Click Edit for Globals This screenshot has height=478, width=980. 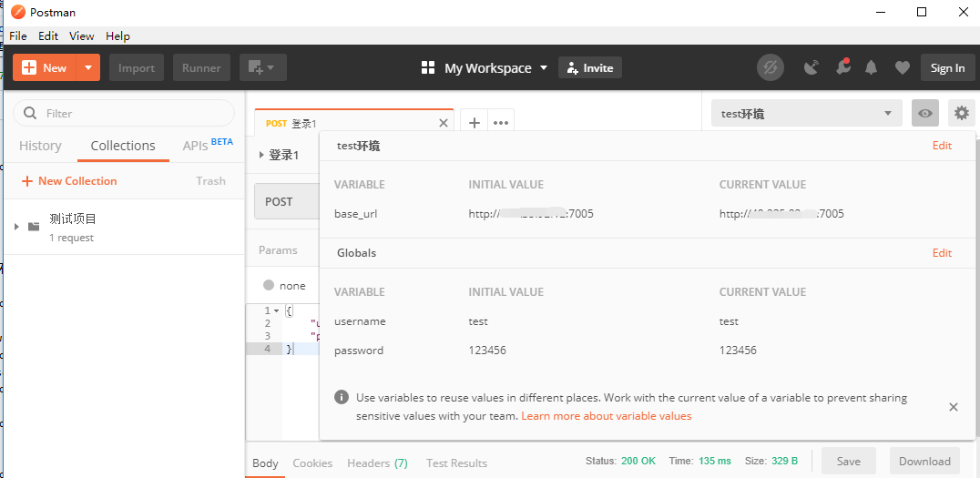click(x=942, y=253)
